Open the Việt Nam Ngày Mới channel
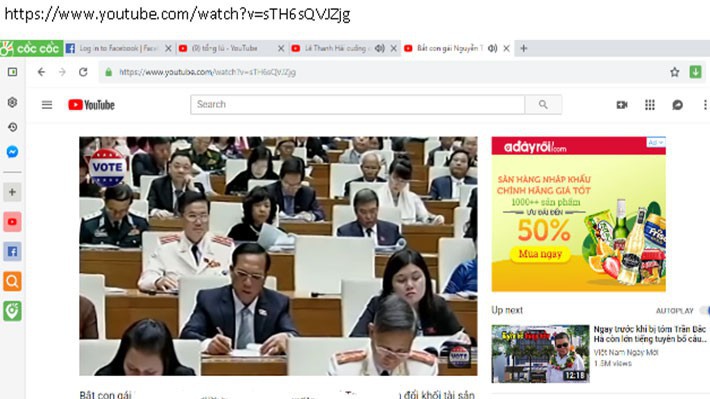Viewport: 710px width, 399px height. pos(626,352)
